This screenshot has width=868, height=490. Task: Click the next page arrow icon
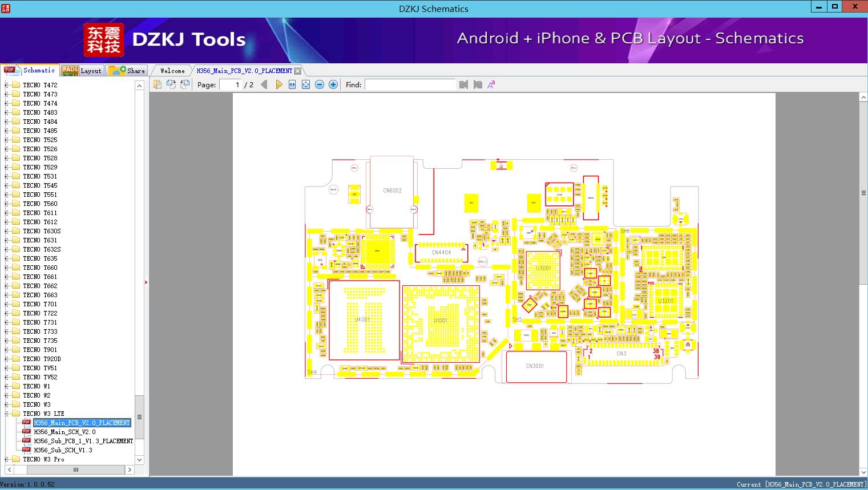pos(278,84)
